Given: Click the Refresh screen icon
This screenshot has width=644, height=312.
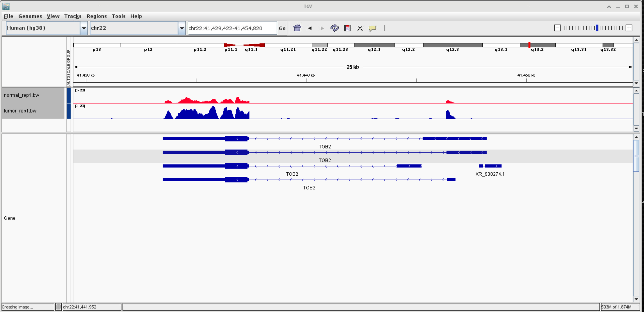Looking at the screenshot, I should [334, 28].
